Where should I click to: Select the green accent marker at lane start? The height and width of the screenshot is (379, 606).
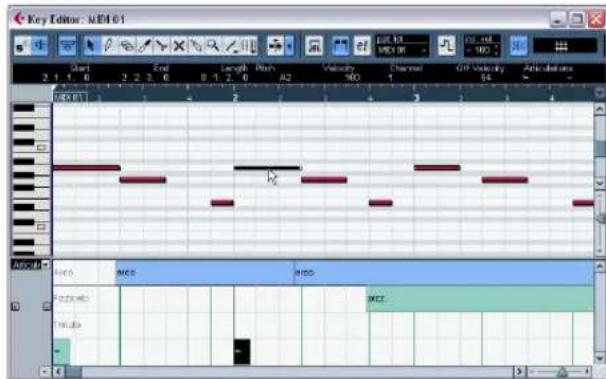(x=61, y=352)
